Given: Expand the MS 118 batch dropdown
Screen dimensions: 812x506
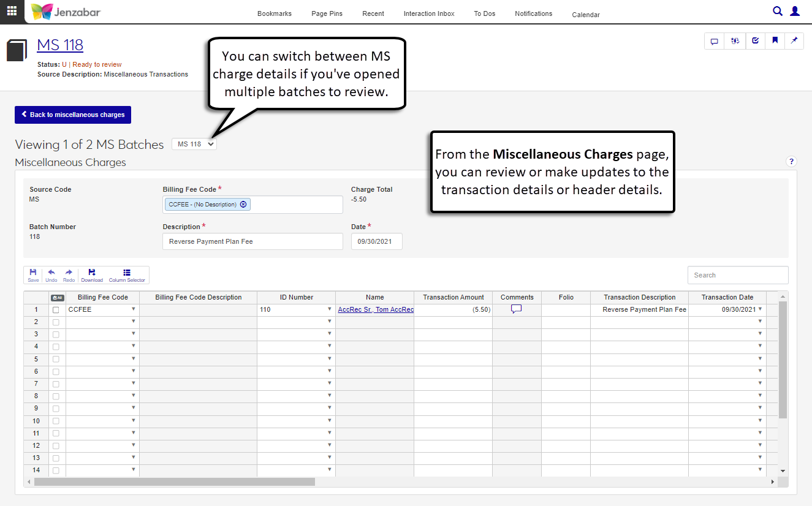Looking at the screenshot, I should (x=194, y=144).
